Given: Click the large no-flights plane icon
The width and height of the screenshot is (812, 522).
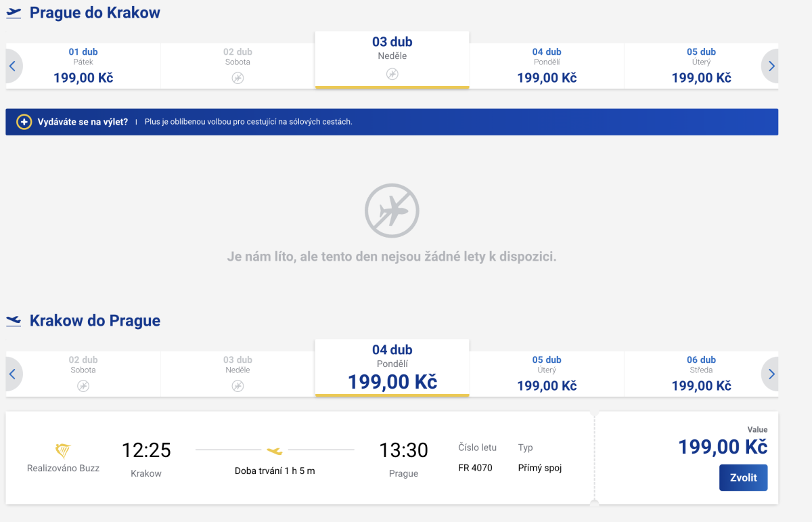Looking at the screenshot, I should 392,211.
